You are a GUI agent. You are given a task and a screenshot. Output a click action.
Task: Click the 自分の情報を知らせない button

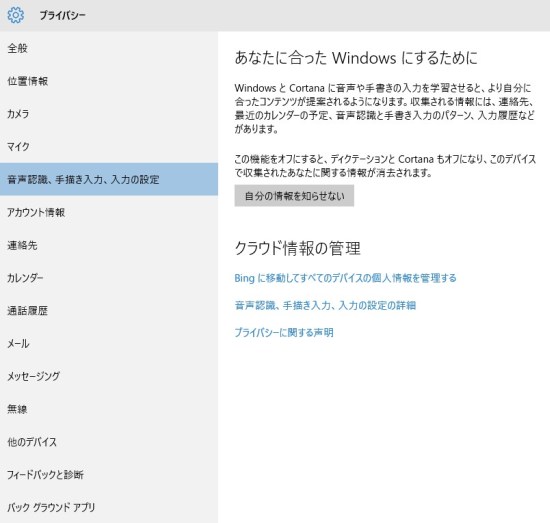click(x=294, y=196)
